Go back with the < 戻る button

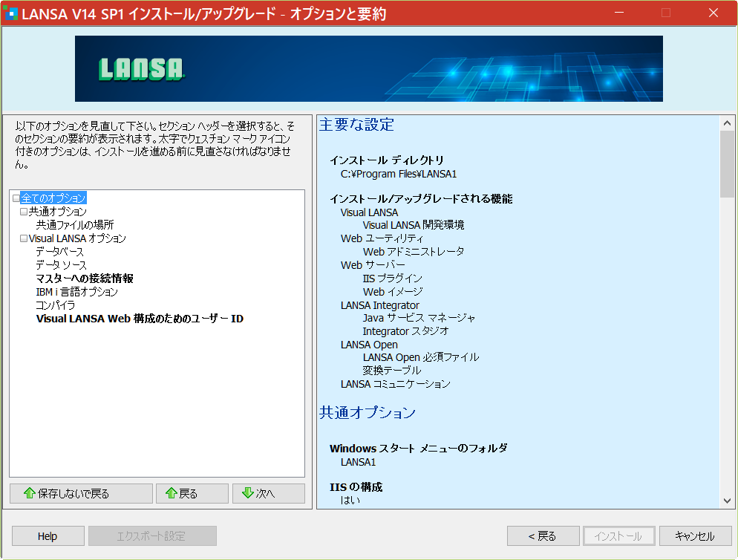[x=543, y=536]
